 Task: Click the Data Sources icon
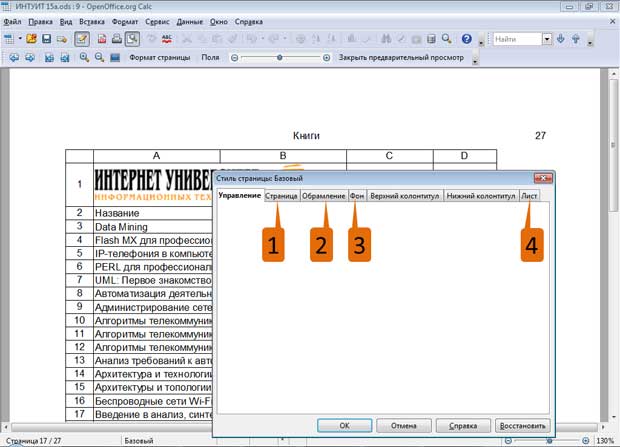[x=431, y=39]
